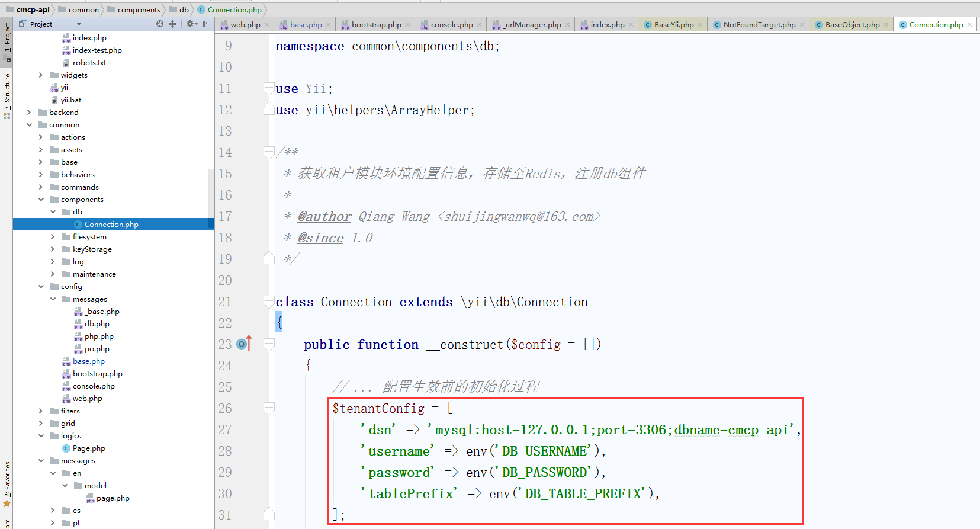
Task: Close the console.php editor tab
Action: tap(479, 25)
